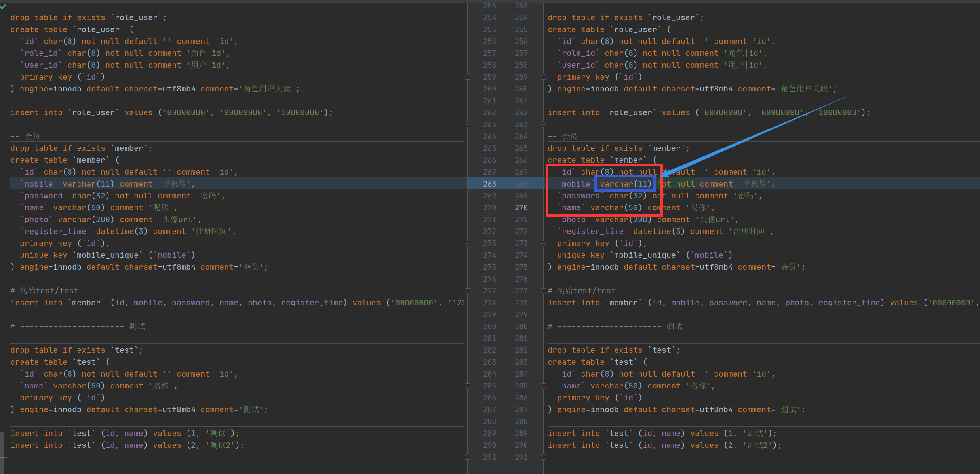Click '`user_id` char(8)' line in right pane
This screenshot has width=980, height=474.
tap(662, 65)
